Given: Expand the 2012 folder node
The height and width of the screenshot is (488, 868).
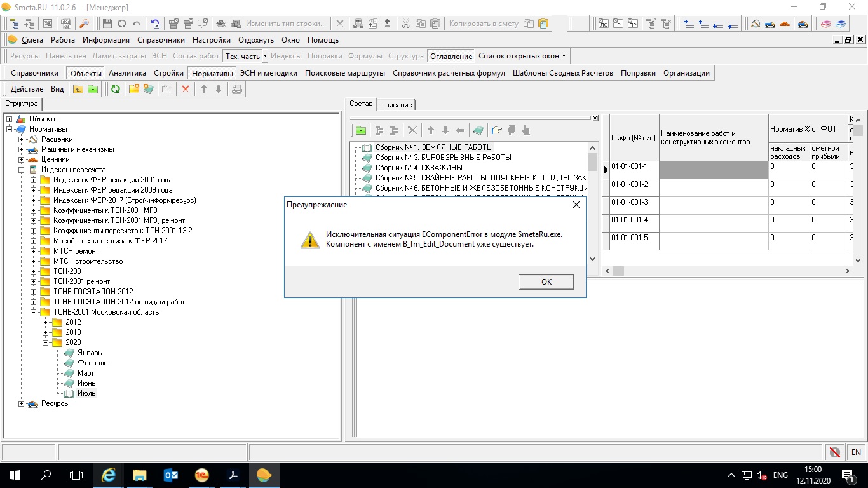Looking at the screenshot, I should tap(46, 322).
